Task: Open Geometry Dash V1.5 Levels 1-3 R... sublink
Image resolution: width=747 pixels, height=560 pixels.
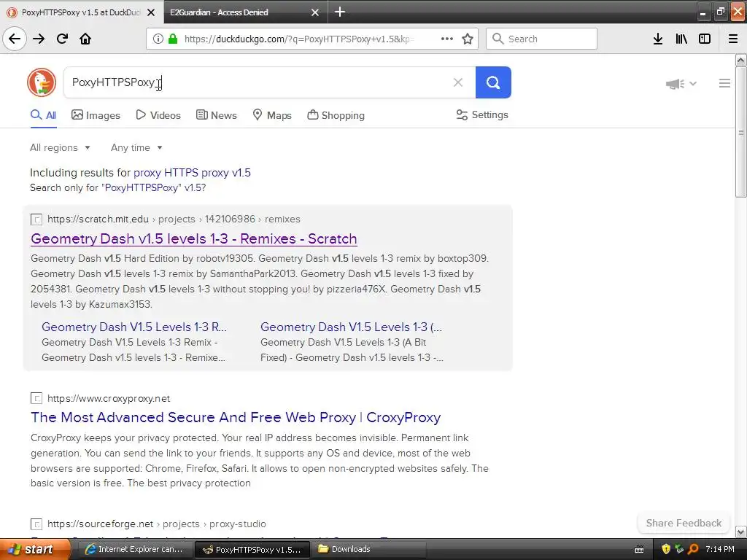Action: click(x=134, y=327)
